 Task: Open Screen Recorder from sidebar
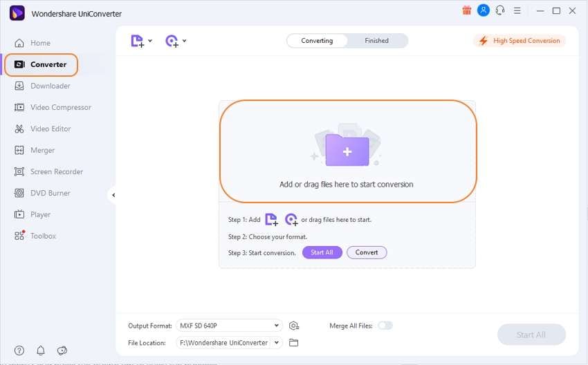point(48,171)
